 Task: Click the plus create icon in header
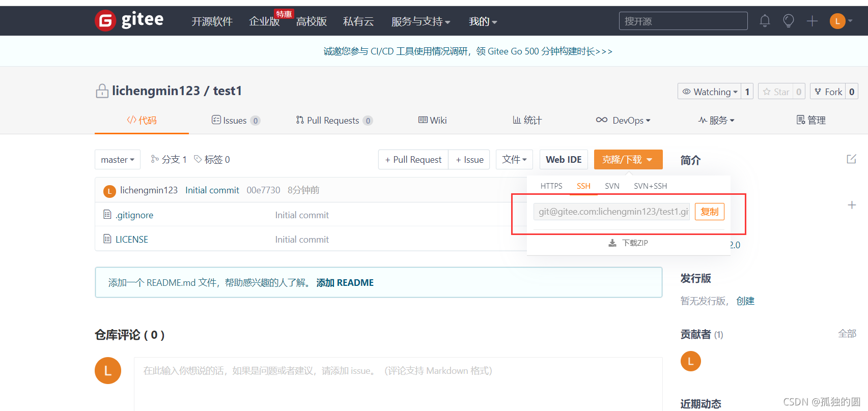point(813,21)
